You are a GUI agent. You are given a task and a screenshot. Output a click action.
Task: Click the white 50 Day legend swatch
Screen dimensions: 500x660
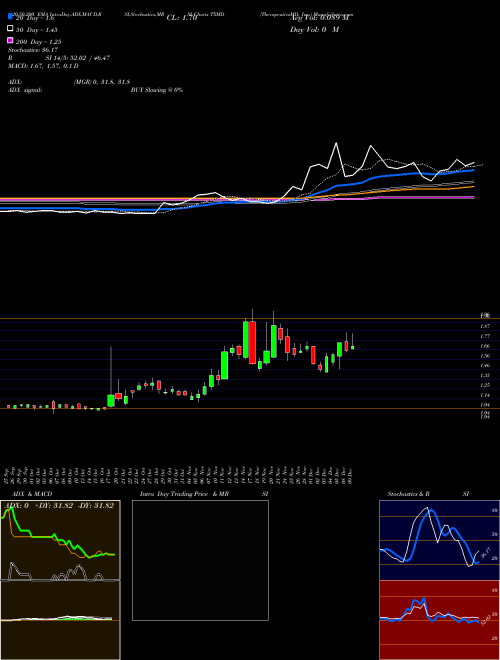[10, 29]
